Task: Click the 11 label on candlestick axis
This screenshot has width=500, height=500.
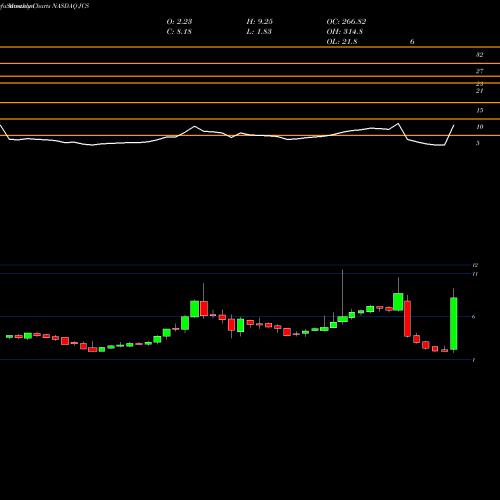Action: click(475, 274)
